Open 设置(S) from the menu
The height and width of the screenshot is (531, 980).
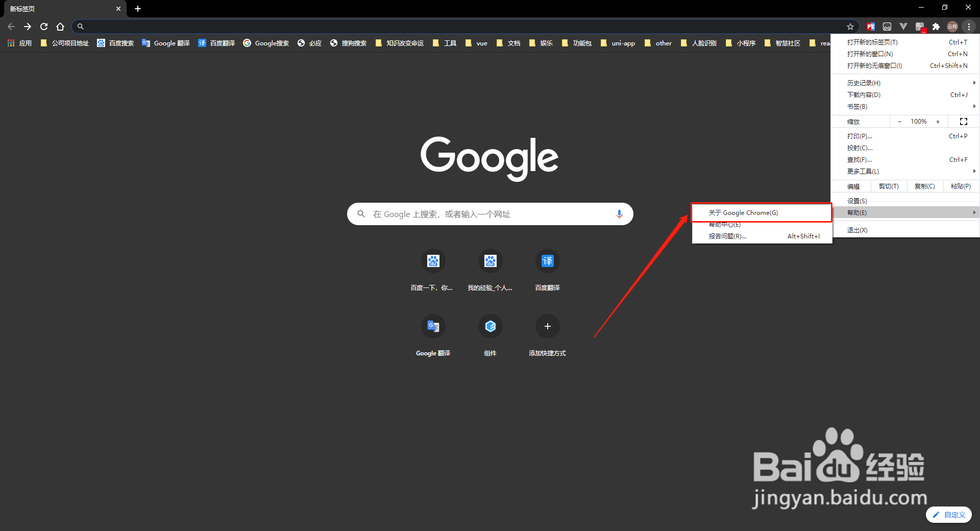coord(905,201)
